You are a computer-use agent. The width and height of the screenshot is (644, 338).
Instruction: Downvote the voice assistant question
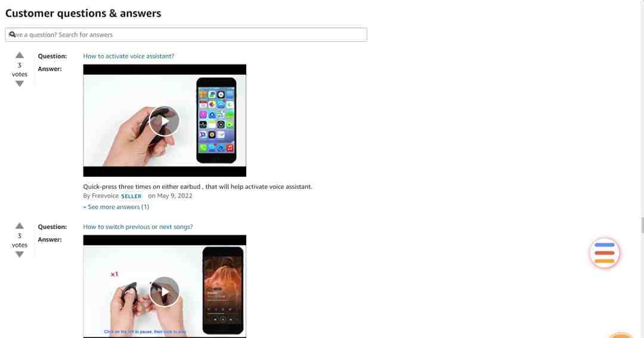coord(19,84)
